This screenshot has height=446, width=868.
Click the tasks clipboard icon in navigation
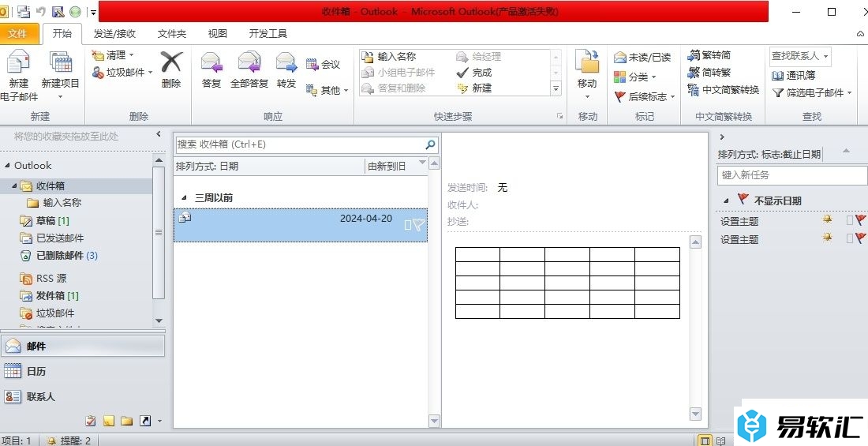[x=91, y=421]
